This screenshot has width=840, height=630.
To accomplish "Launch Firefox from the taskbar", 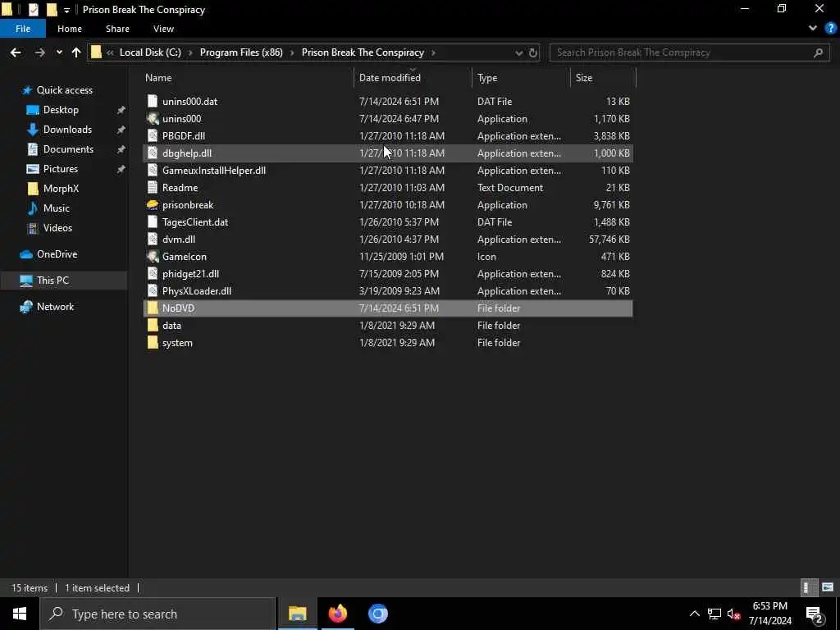I will 337,614.
